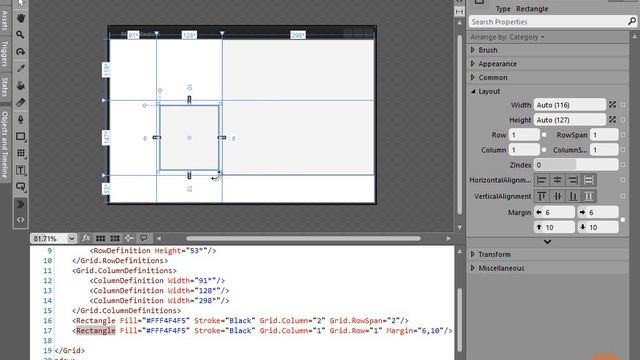Toggle snapping to gridlines icon
The height and width of the screenshot is (360, 640).
pos(115,238)
